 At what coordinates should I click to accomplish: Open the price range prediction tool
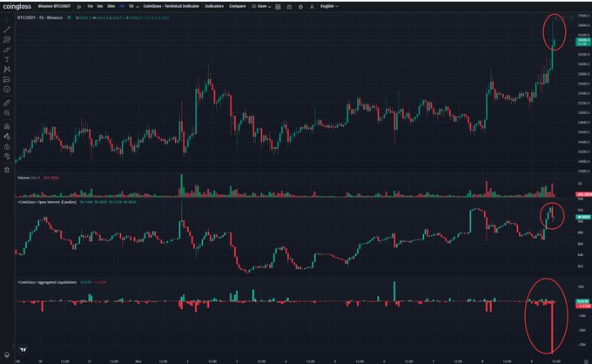click(7, 79)
